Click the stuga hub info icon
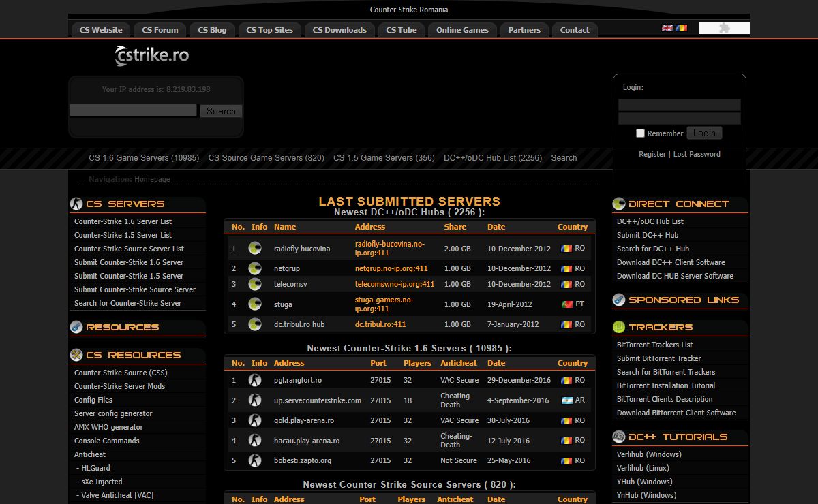This screenshot has width=818, height=504. (255, 304)
